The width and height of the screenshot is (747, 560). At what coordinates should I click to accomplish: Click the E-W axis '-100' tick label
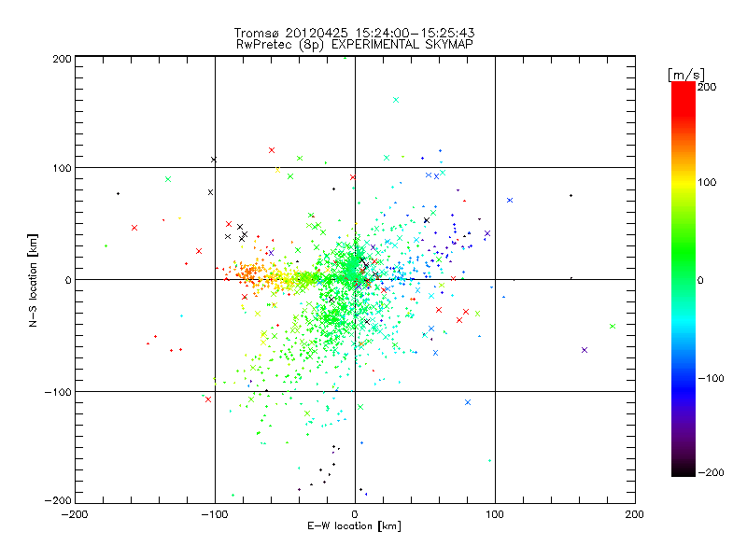coord(215,514)
